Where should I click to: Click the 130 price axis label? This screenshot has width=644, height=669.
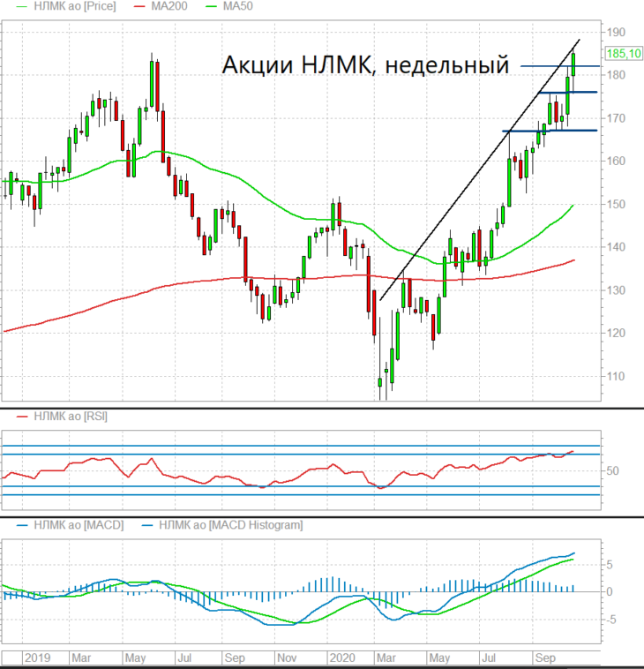click(x=616, y=290)
